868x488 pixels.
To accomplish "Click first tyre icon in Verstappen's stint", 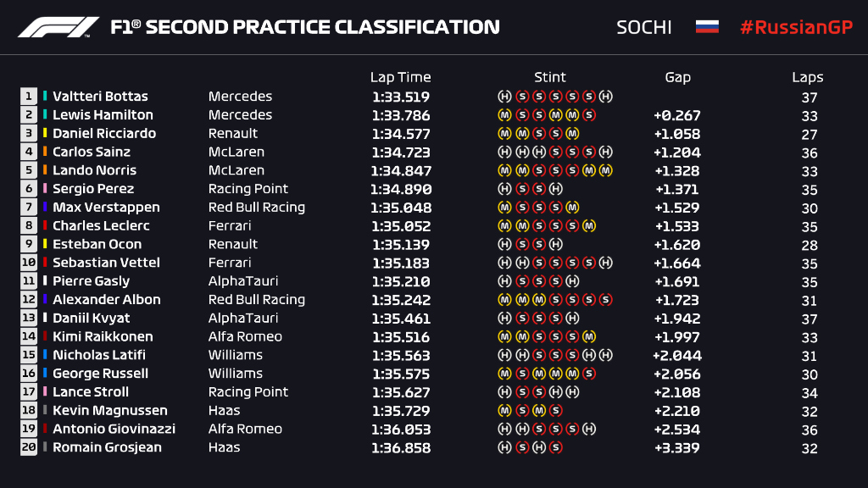I will [x=504, y=208].
